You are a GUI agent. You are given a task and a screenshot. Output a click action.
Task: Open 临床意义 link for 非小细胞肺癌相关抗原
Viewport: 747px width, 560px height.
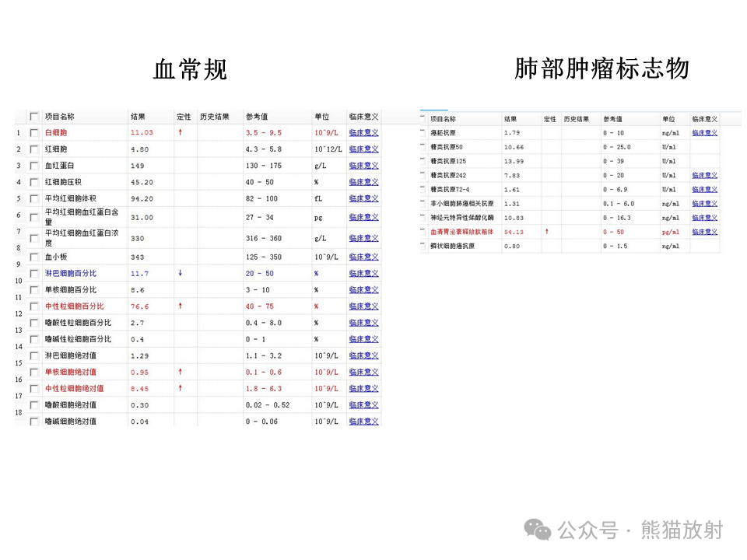[x=705, y=204]
